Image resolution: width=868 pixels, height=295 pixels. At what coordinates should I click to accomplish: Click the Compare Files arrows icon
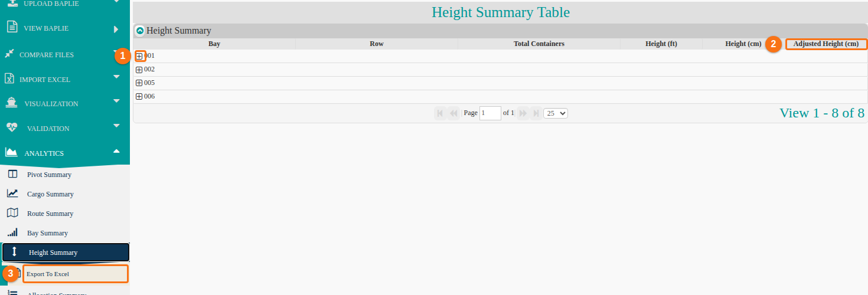coord(9,54)
